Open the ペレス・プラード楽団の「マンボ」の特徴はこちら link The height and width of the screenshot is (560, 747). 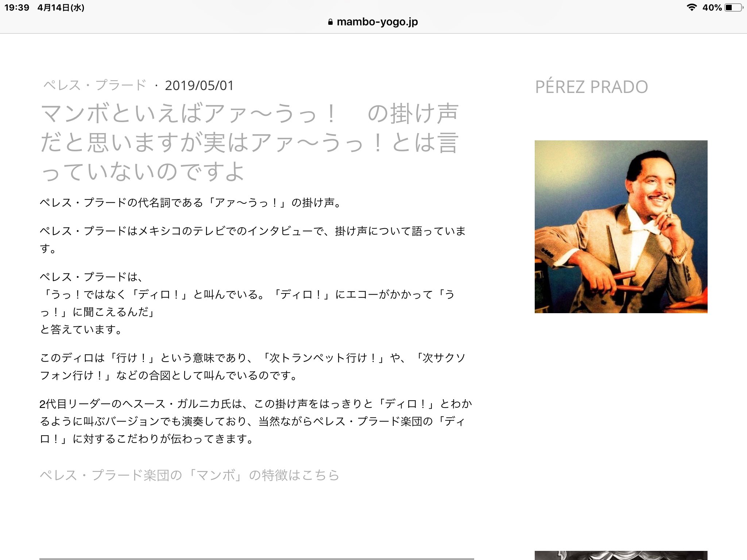[x=190, y=475]
